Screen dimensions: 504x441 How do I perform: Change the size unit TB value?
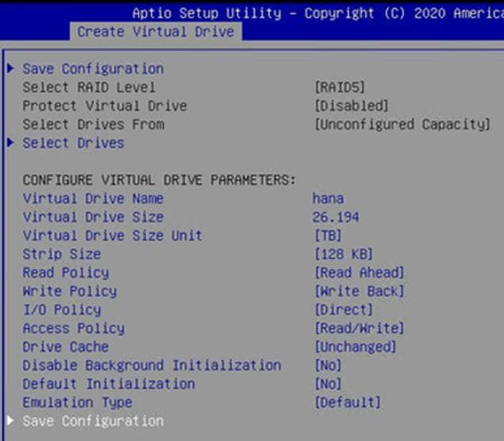tap(328, 236)
